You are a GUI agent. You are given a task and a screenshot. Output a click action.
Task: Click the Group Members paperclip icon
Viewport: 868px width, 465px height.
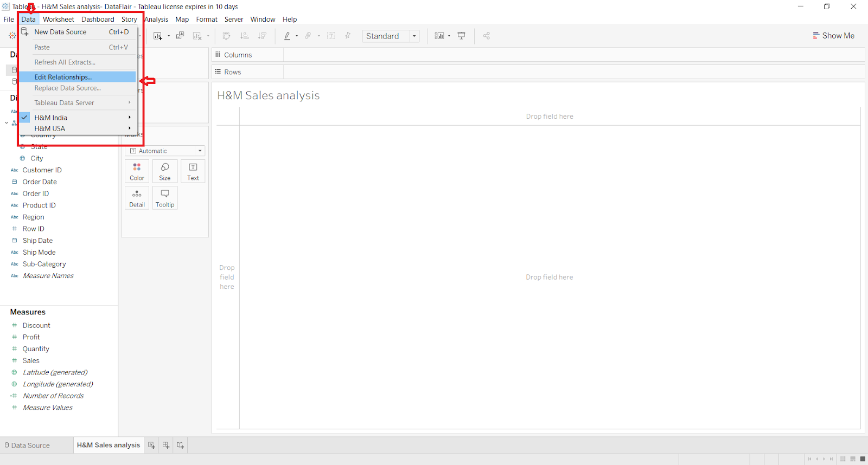click(x=308, y=36)
